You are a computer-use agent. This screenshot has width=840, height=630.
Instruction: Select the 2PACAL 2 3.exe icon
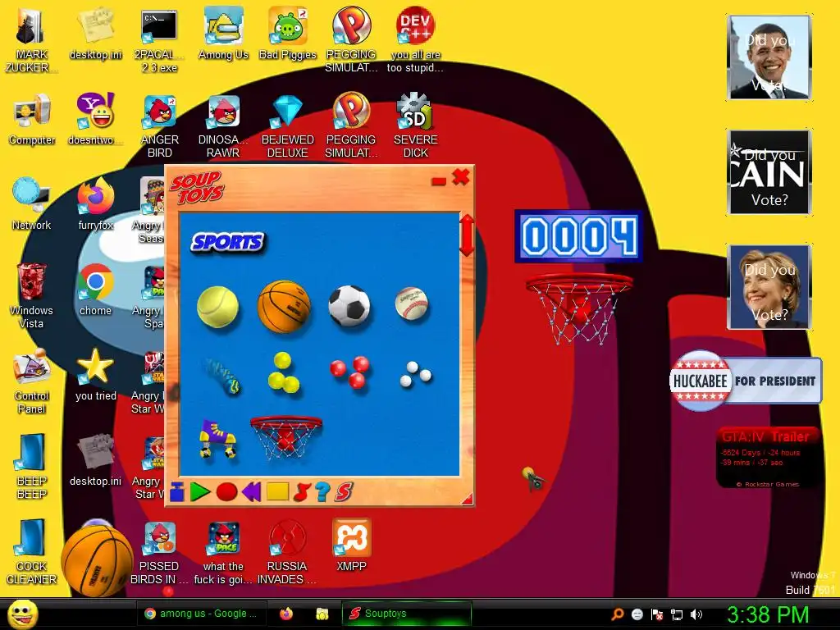click(x=159, y=41)
